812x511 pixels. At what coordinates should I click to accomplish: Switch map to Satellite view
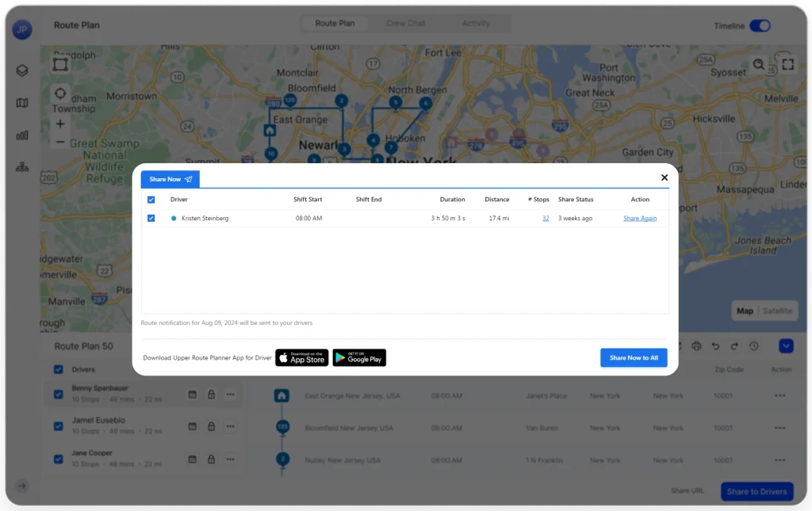coord(777,311)
